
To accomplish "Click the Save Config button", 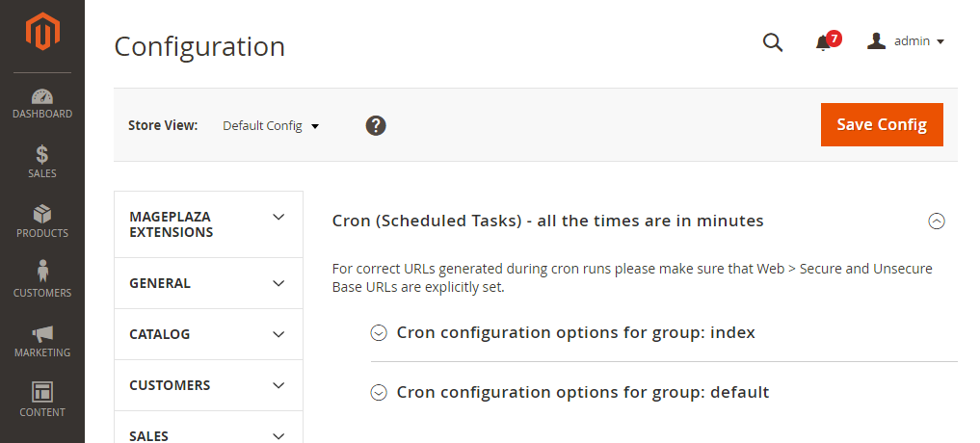I will pyautogui.click(x=882, y=124).
